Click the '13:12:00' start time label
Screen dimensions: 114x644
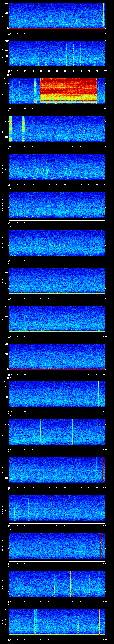coord(9,450)
